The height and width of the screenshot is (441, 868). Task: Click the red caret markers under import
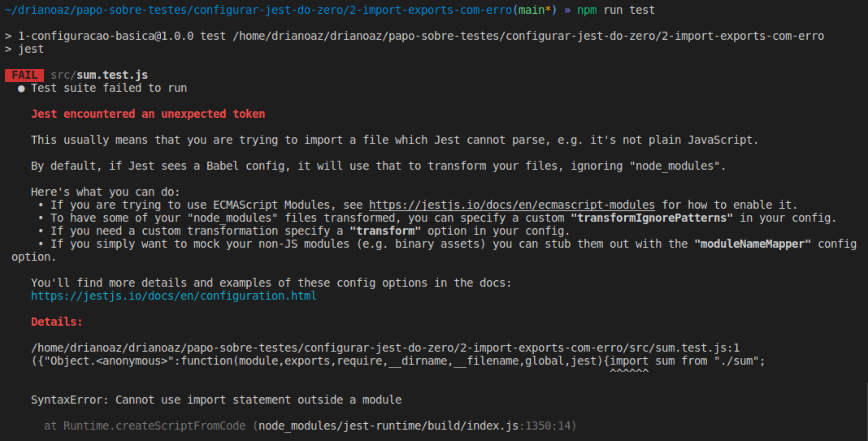click(629, 371)
